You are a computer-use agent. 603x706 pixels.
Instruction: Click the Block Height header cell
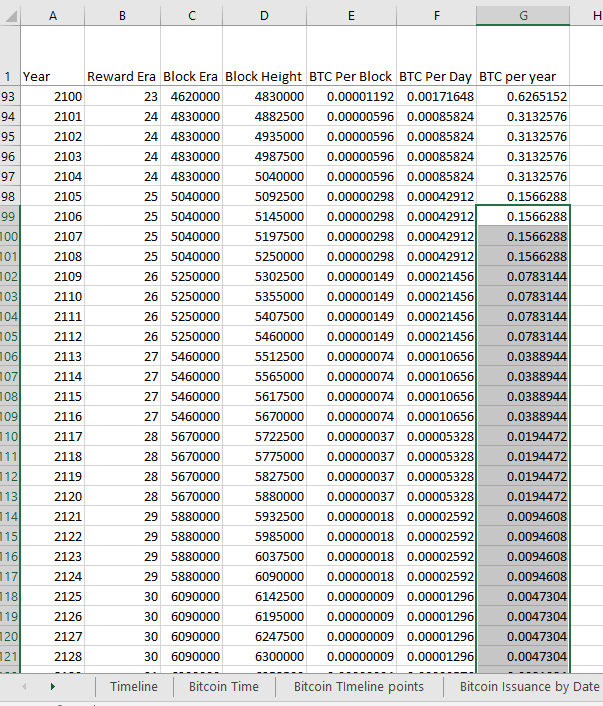pos(264,55)
